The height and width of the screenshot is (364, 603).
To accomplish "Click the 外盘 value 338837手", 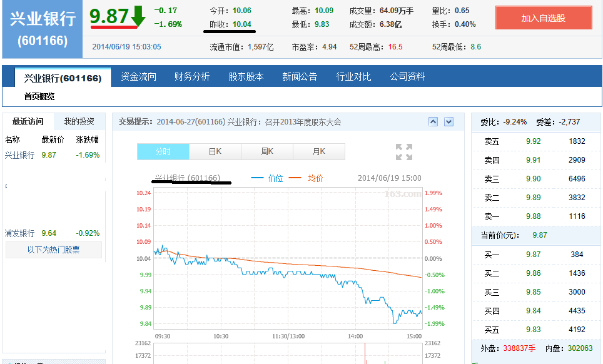I will pyautogui.click(x=519, y=348).
